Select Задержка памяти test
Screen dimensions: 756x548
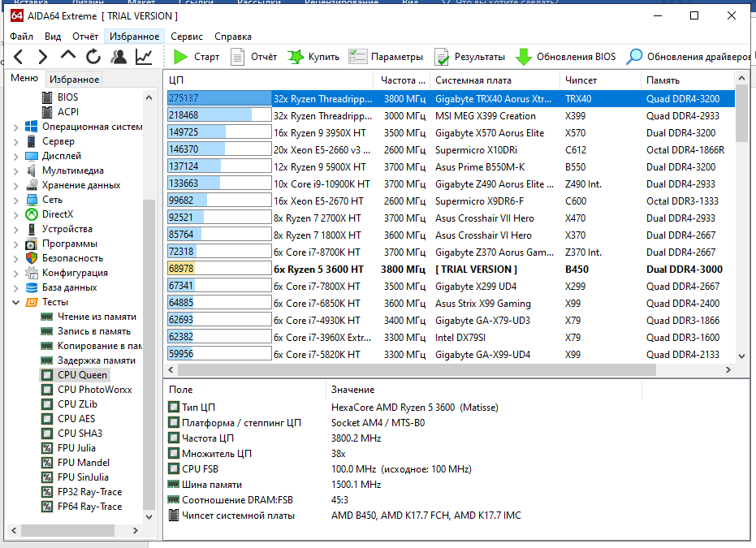pyautogui.click(x=88, y=360)
